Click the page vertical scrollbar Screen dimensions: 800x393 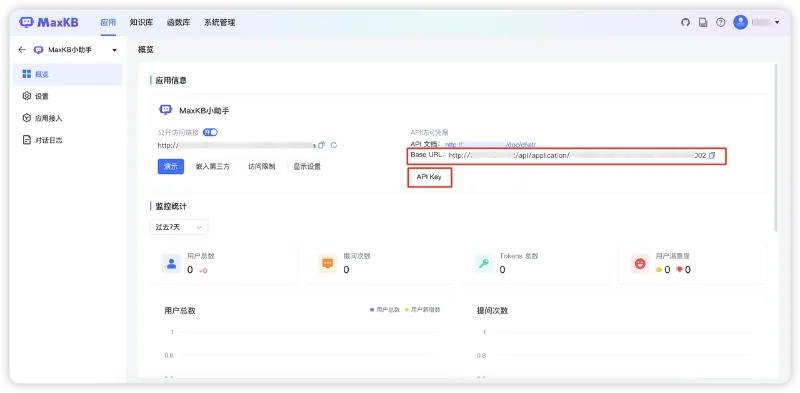tap(776, 148)
